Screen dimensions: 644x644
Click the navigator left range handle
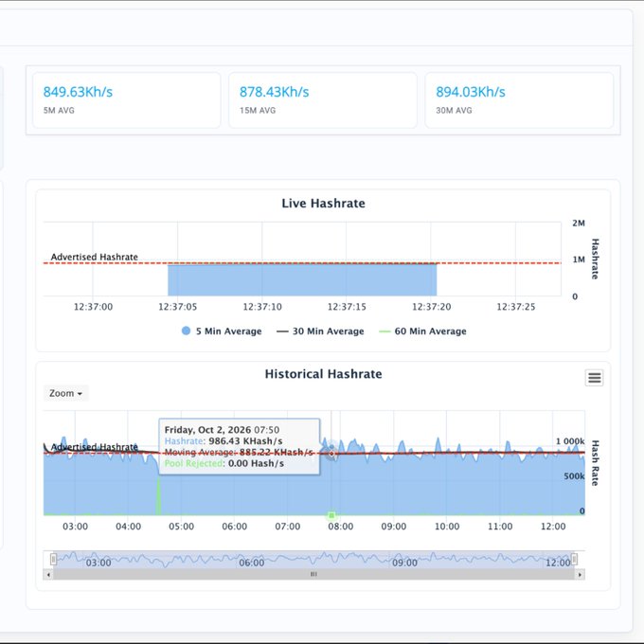(x=53, y=559)
